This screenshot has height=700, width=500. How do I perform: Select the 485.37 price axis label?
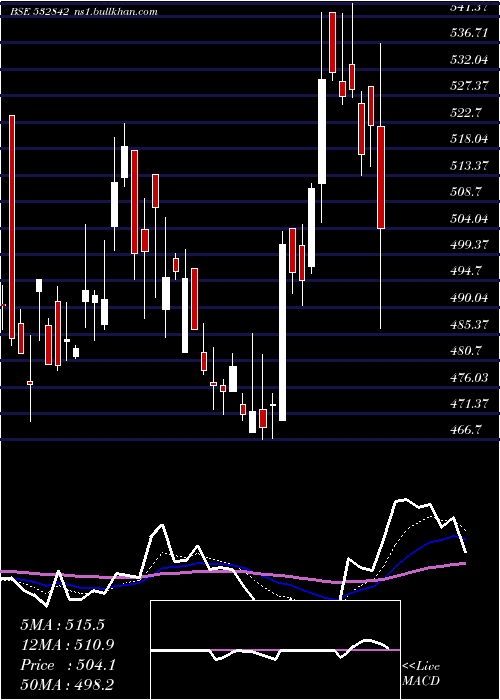click(469, 325)
